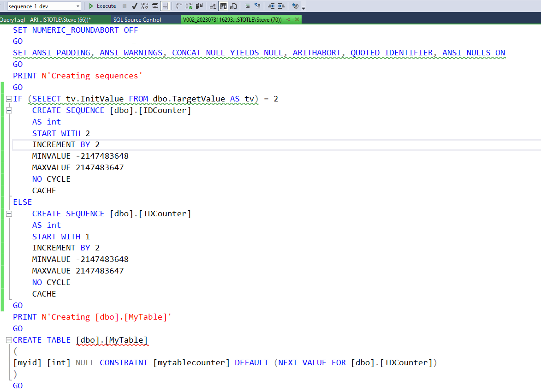This screenshot has height=392, width=541.
Task: Click tv.InitValue in the SELECT
Action: click(x=95, y=99)
